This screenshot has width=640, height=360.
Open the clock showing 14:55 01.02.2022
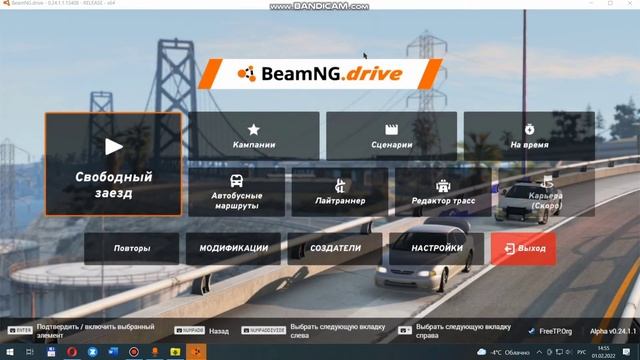coord(604,352)
